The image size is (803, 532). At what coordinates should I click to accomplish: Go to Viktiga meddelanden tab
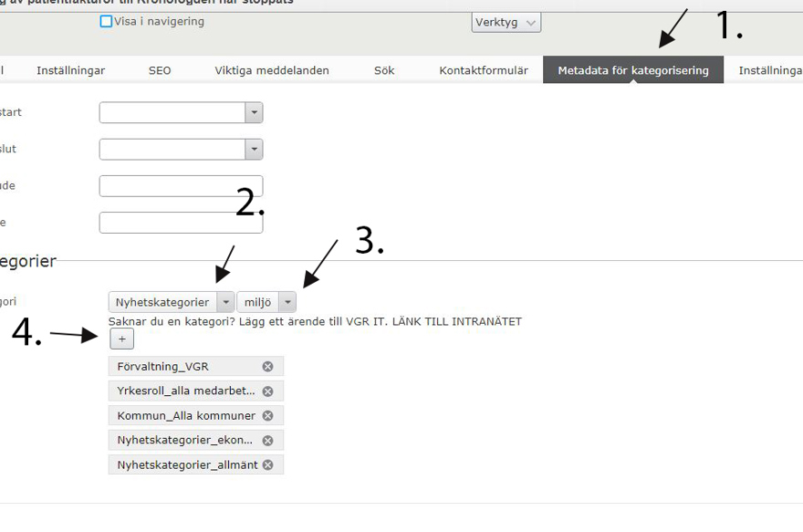point(272,70)
